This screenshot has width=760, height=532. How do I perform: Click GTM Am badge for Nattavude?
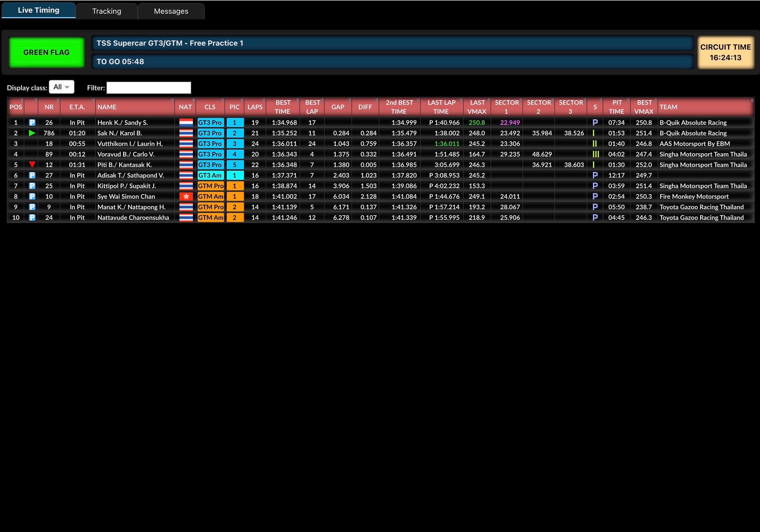click(211, 217)
